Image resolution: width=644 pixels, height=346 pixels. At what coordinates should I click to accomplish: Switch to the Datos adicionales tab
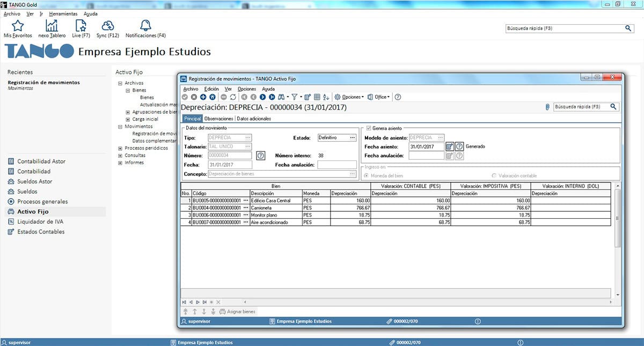(x=254, y=119)
